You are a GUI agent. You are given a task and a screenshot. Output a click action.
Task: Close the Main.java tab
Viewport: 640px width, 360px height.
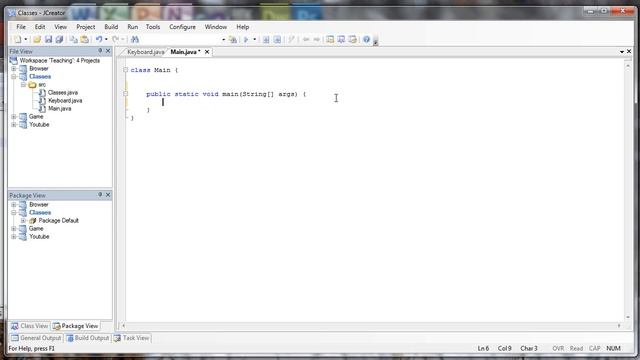(207, 52)
